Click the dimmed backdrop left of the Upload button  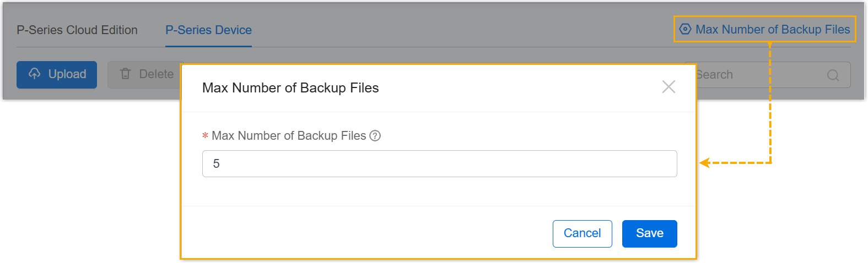[8, 75]
